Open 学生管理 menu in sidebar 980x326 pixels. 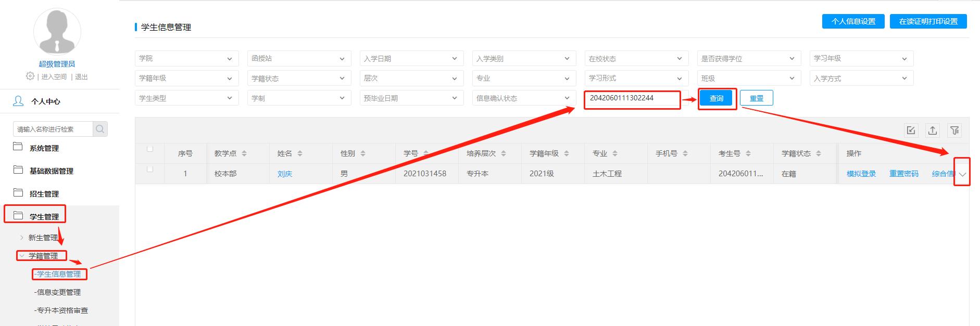[x=44, y=217]
